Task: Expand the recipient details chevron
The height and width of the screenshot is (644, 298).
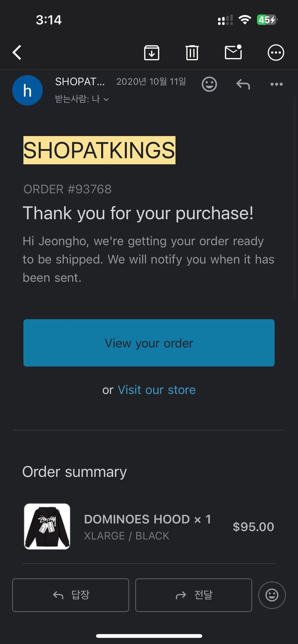Action: [106, 100]
